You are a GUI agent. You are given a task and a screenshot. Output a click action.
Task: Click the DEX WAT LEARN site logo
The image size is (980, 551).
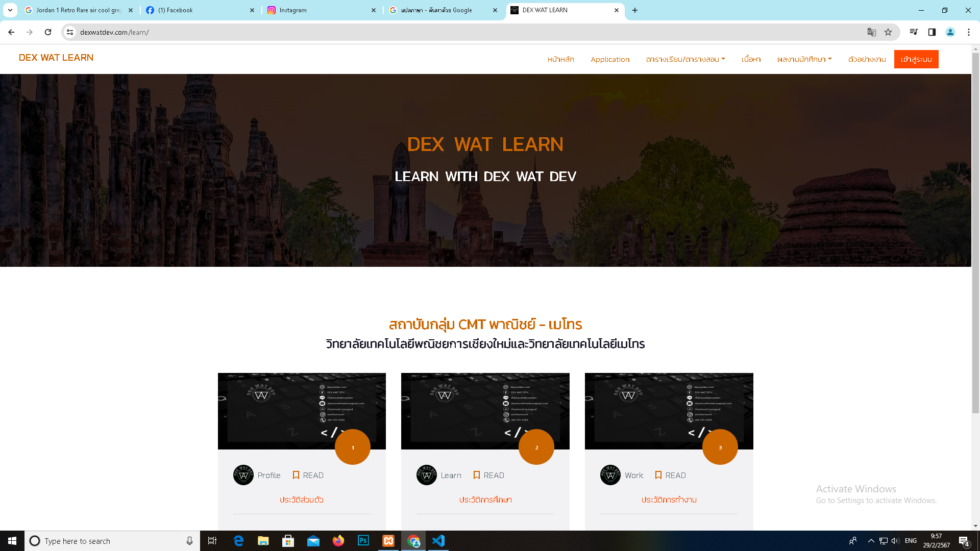point(56,58)
